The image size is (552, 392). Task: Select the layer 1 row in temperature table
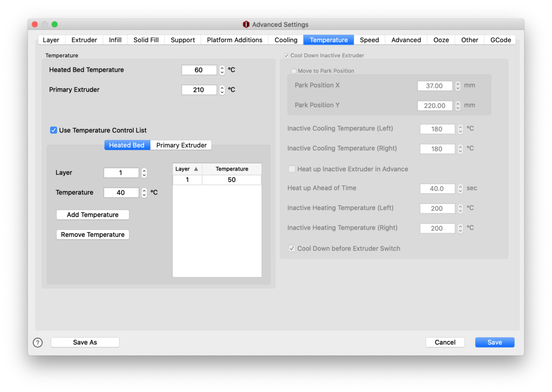pyautogui.click(x=217, y=180)
